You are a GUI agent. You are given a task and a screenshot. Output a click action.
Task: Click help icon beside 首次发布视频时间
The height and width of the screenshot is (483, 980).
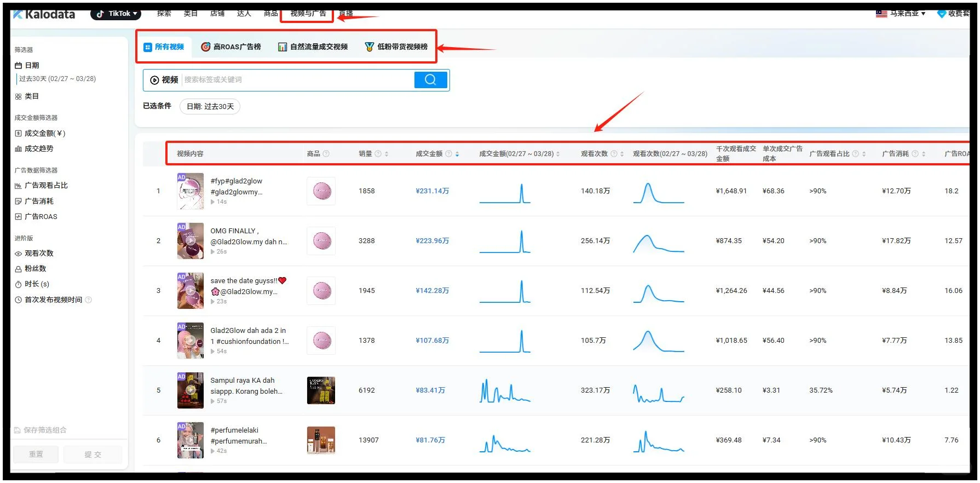pyautogui.click(x=89, y=300)
